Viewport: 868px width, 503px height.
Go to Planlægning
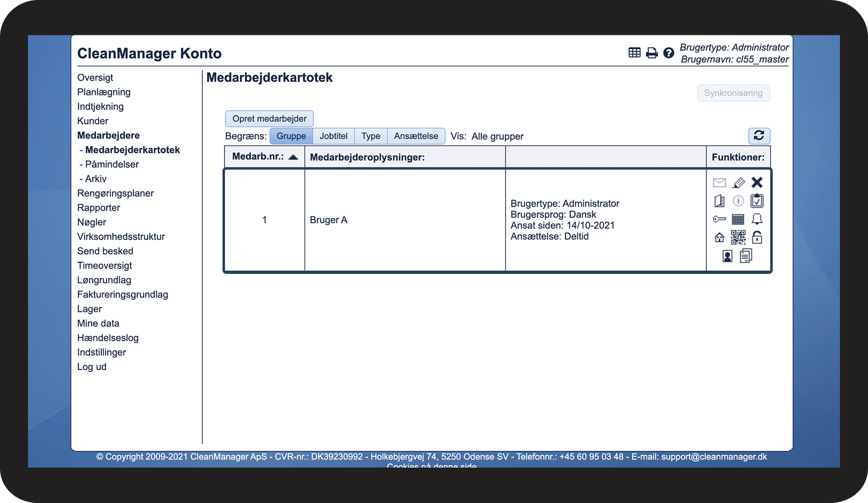click(104, 92)
